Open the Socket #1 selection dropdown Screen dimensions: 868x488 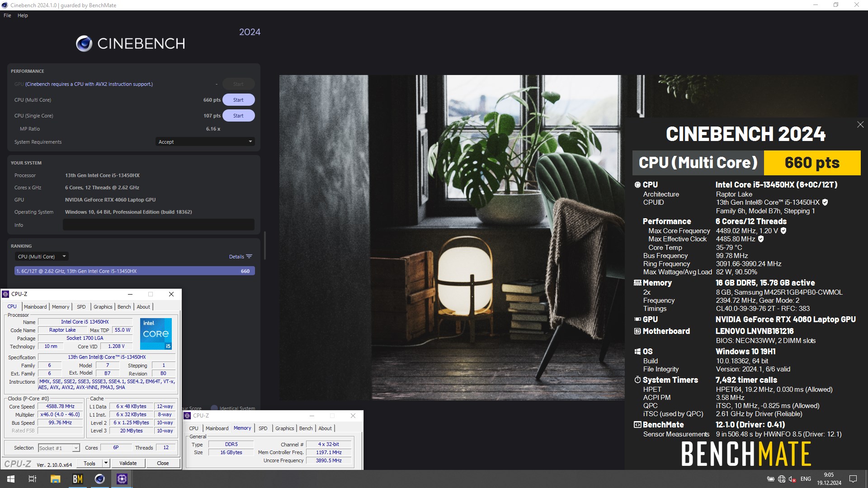59,448
